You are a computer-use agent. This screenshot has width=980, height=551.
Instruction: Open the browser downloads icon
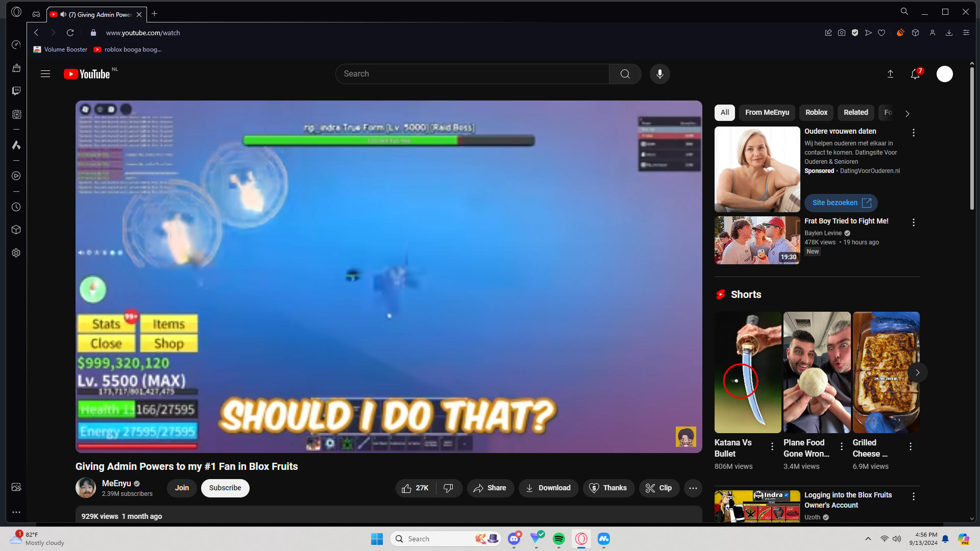click(949, 33)
